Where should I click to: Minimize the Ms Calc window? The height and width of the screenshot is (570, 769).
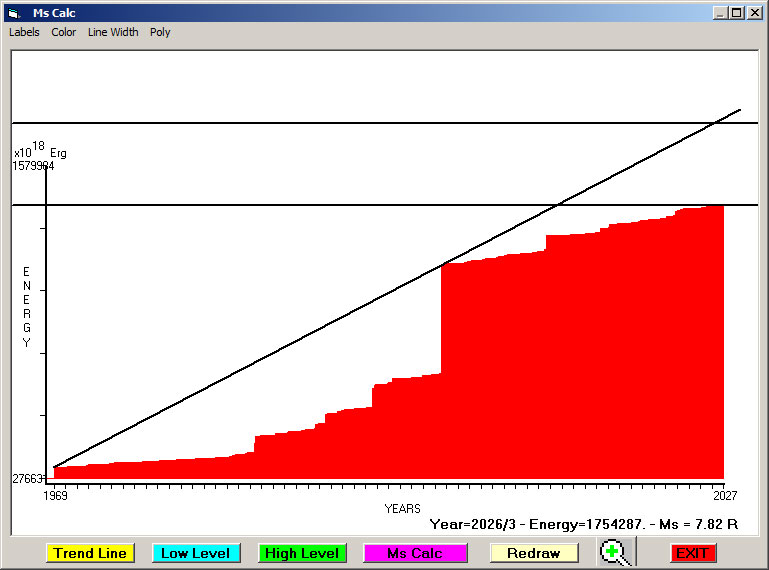pyautogui.click(x=720, y=13)
